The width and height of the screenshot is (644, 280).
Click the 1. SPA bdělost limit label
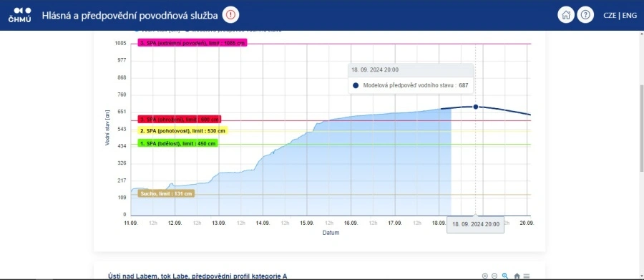pos(178,143)
